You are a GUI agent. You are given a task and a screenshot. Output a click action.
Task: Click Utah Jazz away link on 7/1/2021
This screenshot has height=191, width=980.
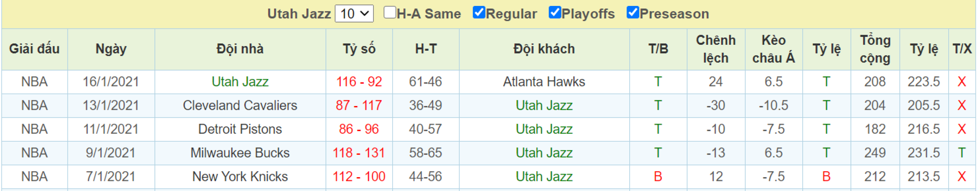[x=544, y=176]
